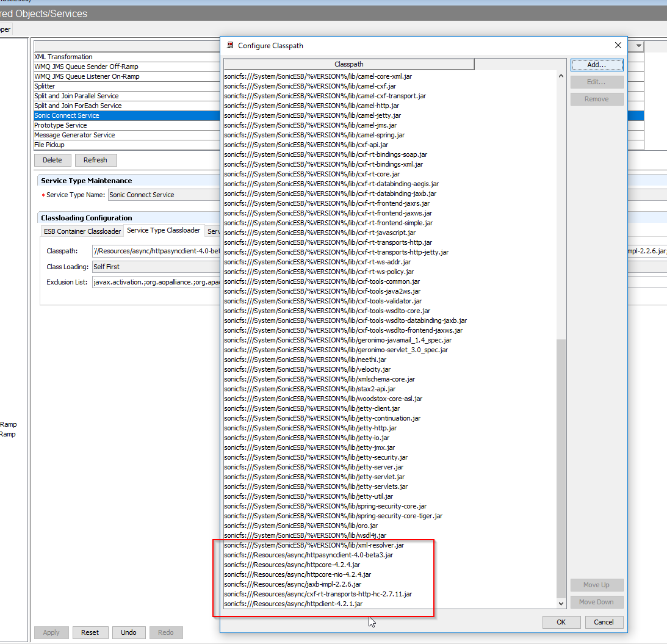Select the cxf-rt-bindings-soap.jar entry
Screen dimensions: 667x644
tap(326, 154)
